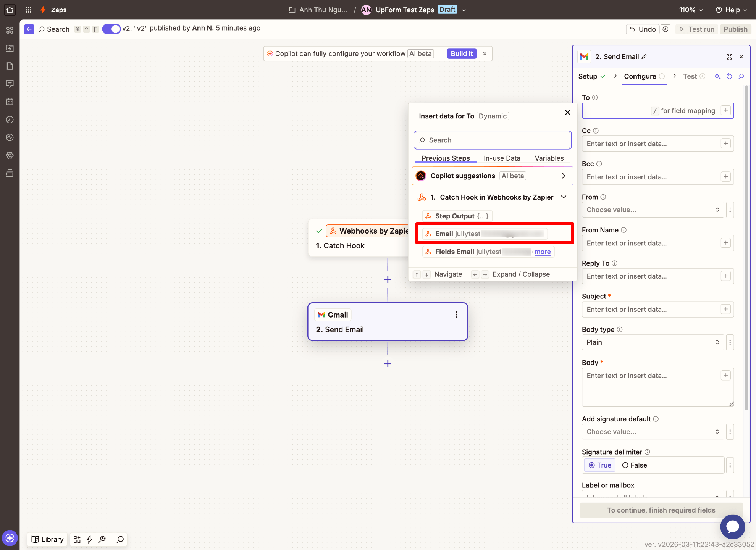The width and height of the screenshot is (756, 550).
Task: Close the Send Email panel
Action: 741,57
